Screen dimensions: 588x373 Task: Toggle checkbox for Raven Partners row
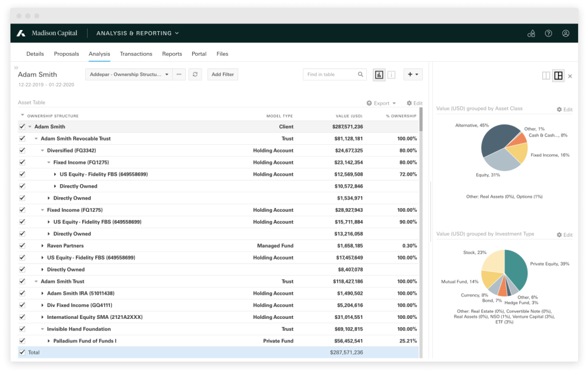22,246
